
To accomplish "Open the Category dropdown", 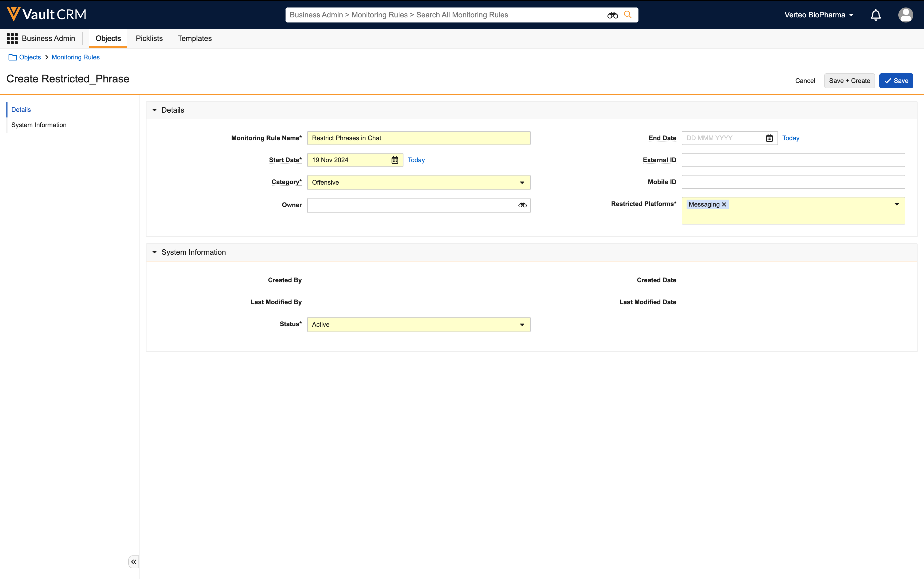I will pos(522,183).
